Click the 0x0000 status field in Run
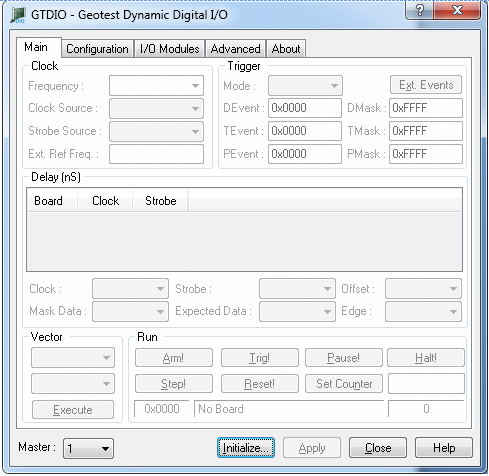 (162, 409)
